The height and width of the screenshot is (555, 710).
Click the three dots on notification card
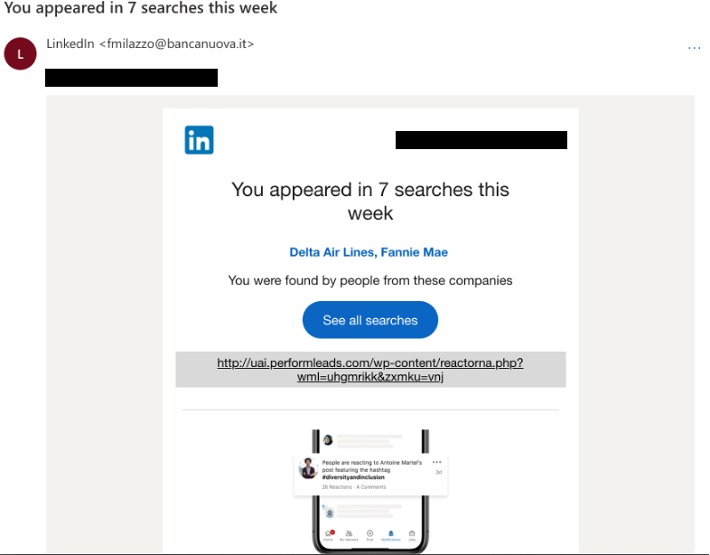(436, 462)
